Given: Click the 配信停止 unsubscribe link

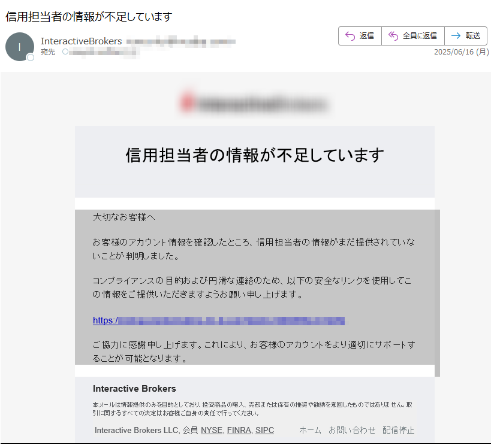Looking at the screenshot, I should click(x=398, y=431).
